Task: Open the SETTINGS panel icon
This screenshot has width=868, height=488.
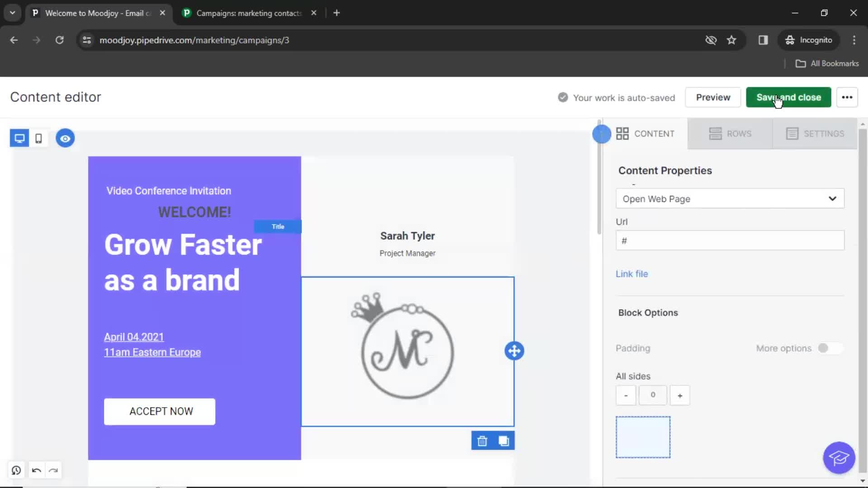Action: (793, 133)
